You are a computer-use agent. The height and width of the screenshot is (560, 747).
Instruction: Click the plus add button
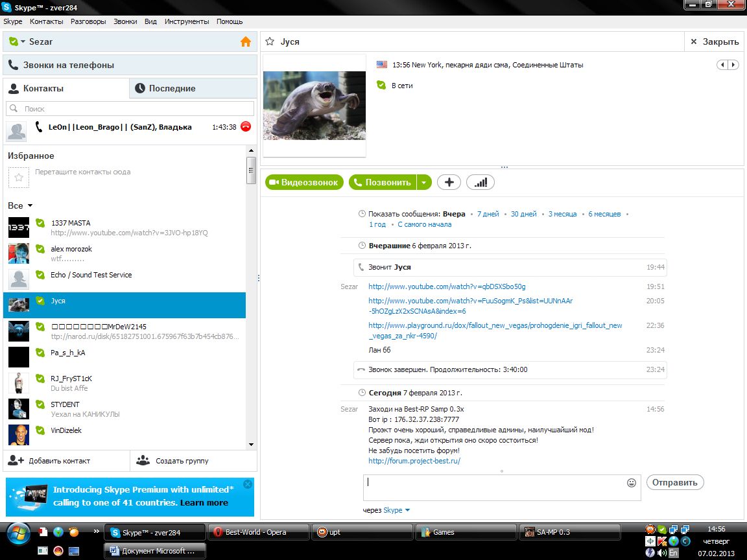(449, 182)
